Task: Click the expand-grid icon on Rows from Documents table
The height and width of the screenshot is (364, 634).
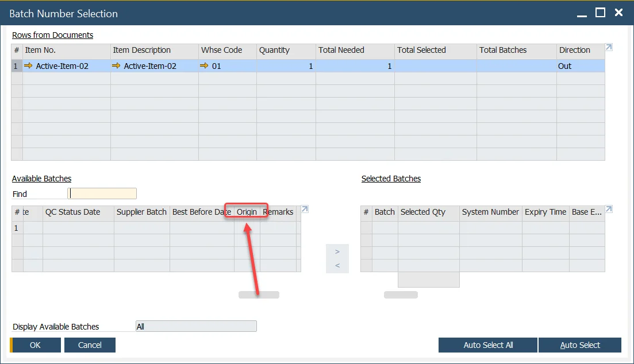Action: coord(609,47)
